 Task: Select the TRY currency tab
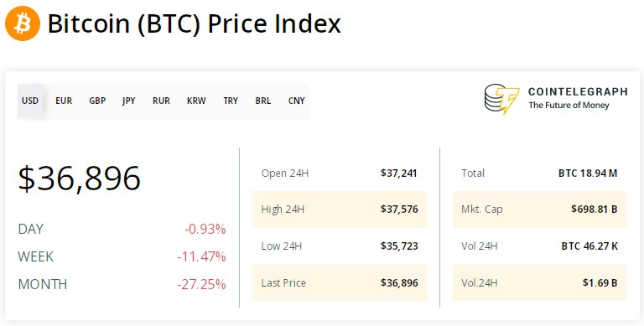231,101
